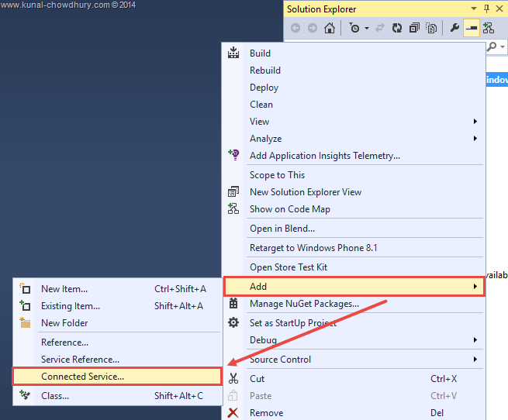Go to Home in Solution Explorer toolbar
The image size is (508, 420).
tap(330, 28)
